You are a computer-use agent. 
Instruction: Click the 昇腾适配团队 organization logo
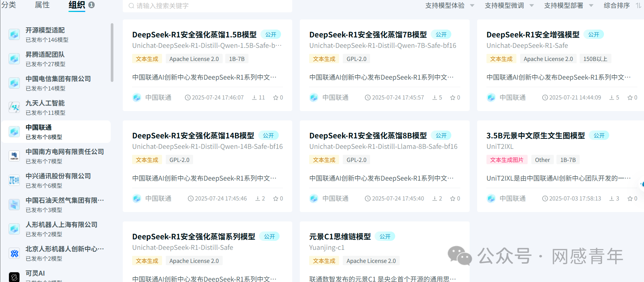click(14, 59)
